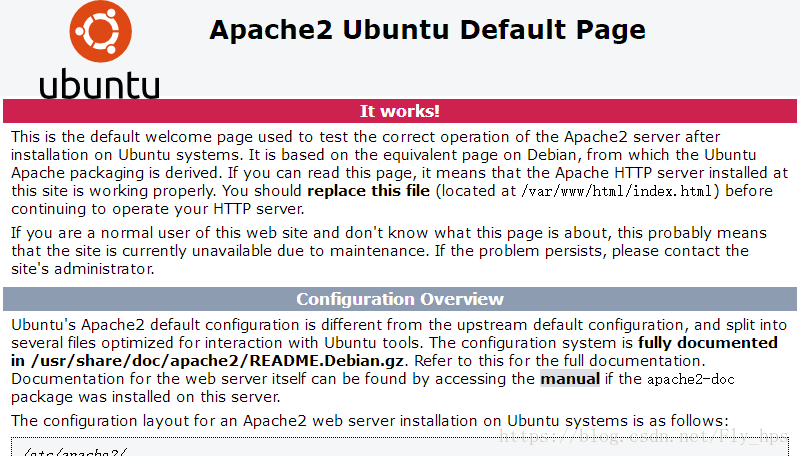Viewport: 800px width, 456px height.
Task: Click the 'Configuration Overview' section header
Action: [400, 299]
